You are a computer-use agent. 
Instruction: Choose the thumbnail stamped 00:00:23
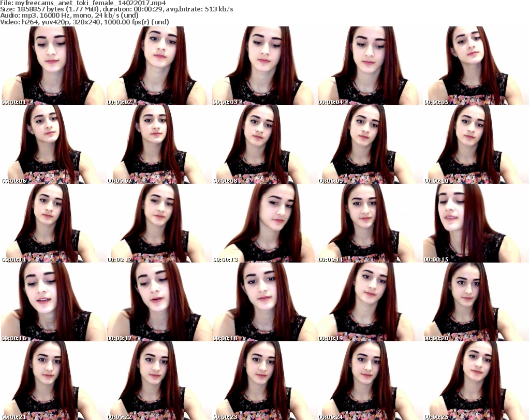click(x=264, y=381)
